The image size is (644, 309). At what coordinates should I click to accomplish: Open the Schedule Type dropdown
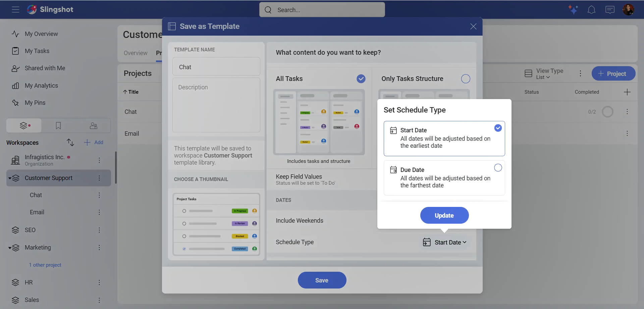pyautogui.click(x=445, y=242)
